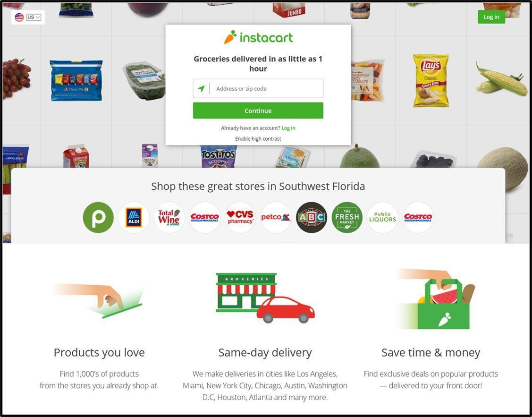Open CVS pharmacy store icon
This screenshot has height=417, width=532.
240,218
